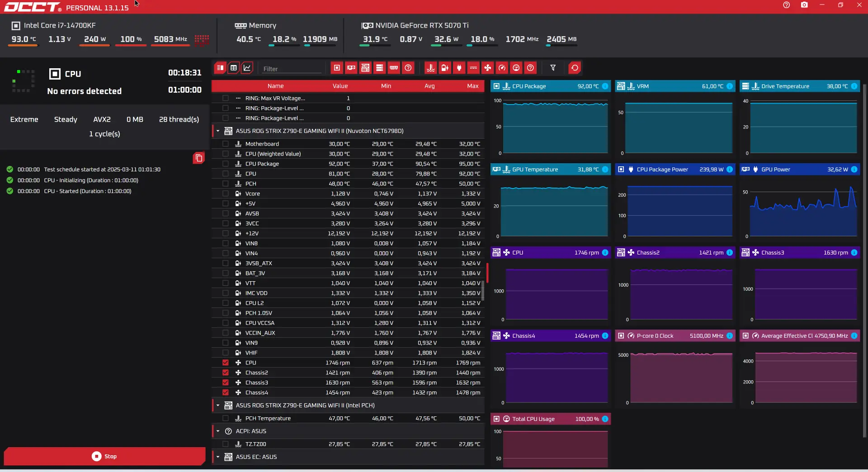Check the CPU Package row checkbox
The height and width of the screenshot is (472, 868).
(x=226, y=164)
